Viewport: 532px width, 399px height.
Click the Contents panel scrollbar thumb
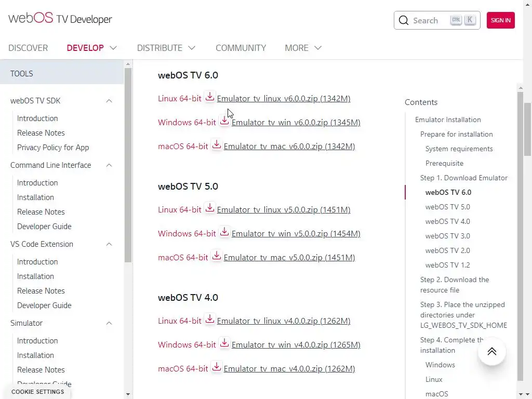[521, 236]
